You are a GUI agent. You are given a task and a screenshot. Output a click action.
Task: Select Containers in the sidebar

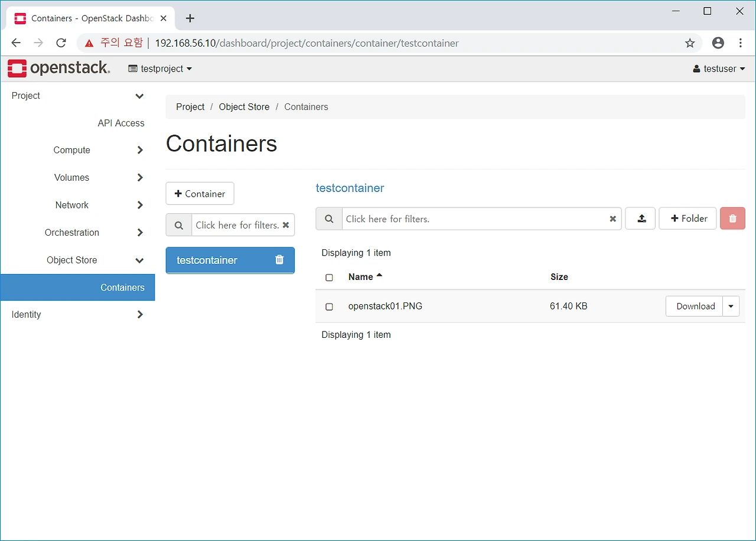coord(77,288)
